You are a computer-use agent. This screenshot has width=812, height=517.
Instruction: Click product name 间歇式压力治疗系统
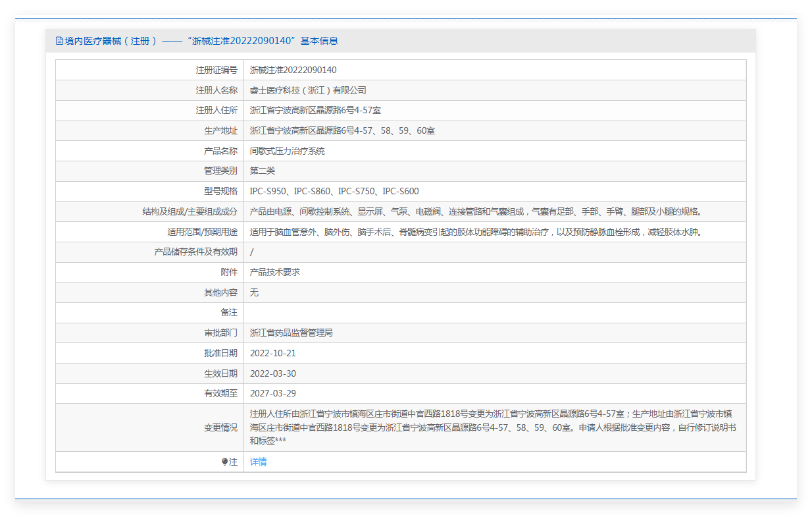click(287, 151)
